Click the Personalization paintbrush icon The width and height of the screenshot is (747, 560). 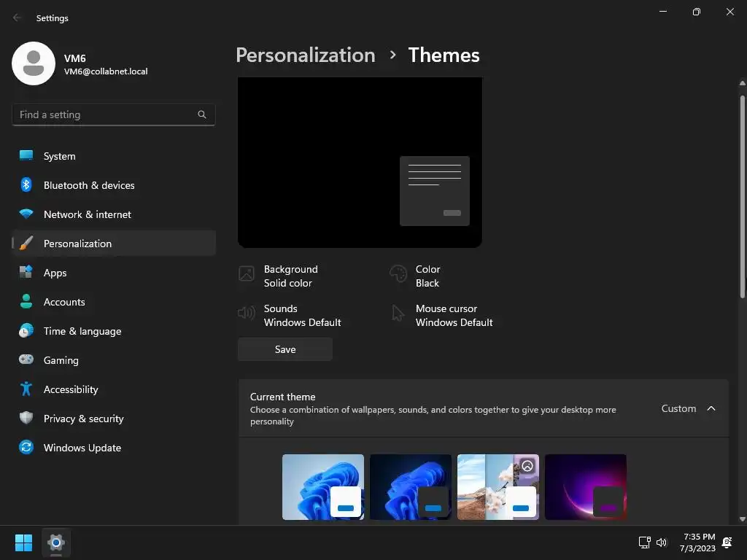(x=26, y=243)
